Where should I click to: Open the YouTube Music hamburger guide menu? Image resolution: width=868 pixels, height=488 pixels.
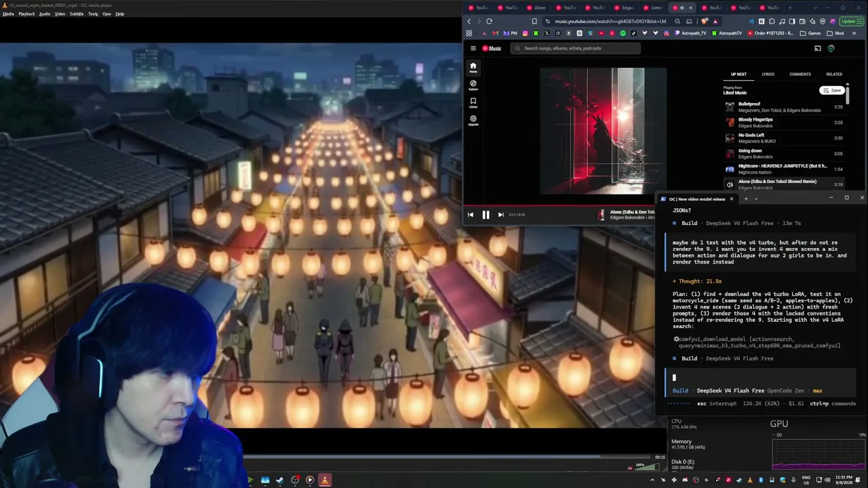(473, 48)
